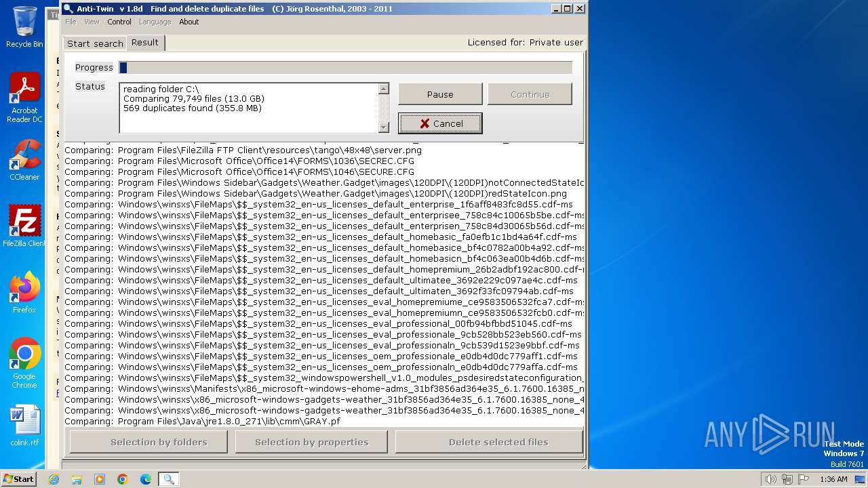Open the Windows Start menu
Viewport: 868px width, 488px height.
(19, 479)
